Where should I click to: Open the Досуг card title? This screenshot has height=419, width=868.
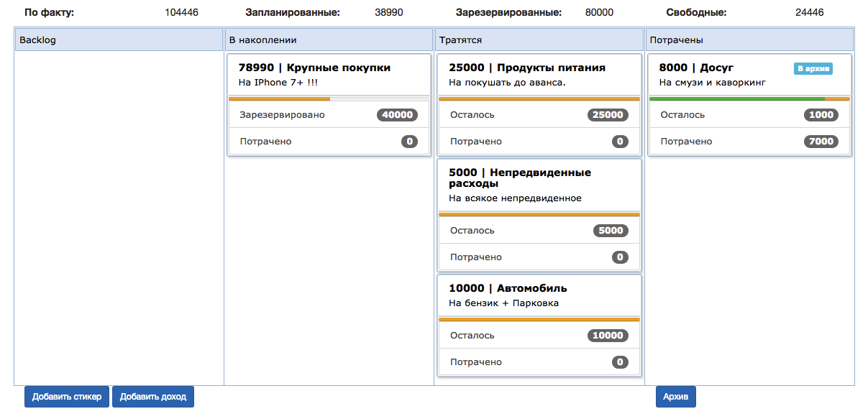[696, 68]
